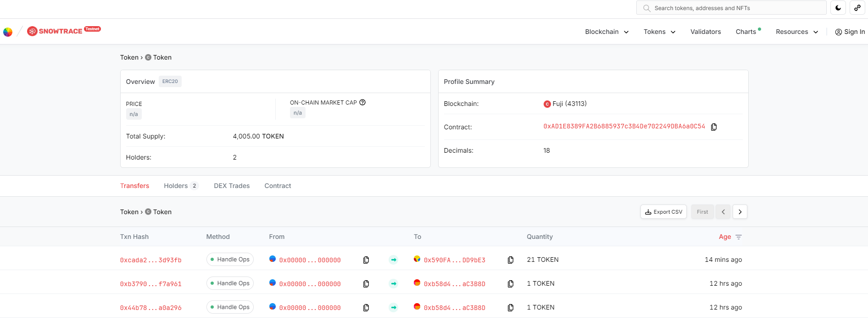Click the red Fuji chain icon
868x321 pixels.
547,104
